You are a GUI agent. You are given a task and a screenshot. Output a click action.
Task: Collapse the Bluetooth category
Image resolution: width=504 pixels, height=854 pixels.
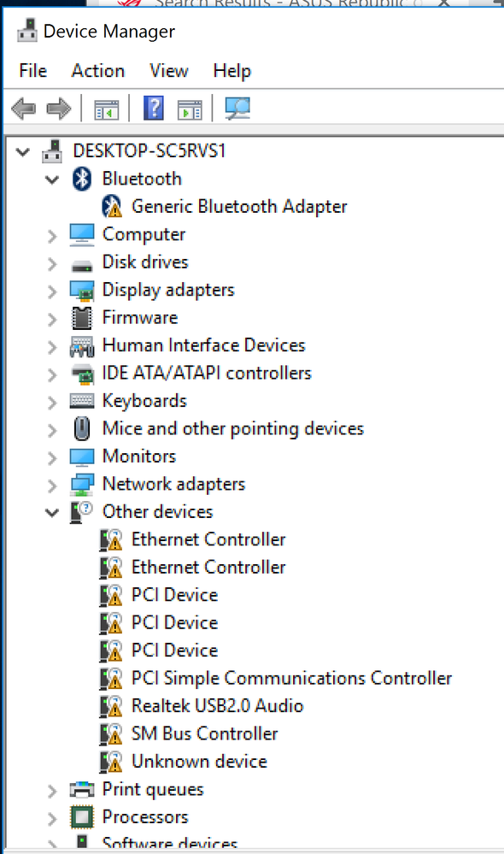(52, 180)
